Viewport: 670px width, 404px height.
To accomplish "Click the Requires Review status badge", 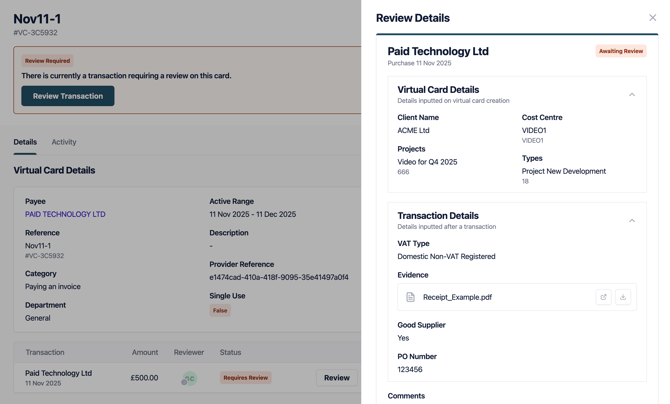I will (x=245, y=378).
